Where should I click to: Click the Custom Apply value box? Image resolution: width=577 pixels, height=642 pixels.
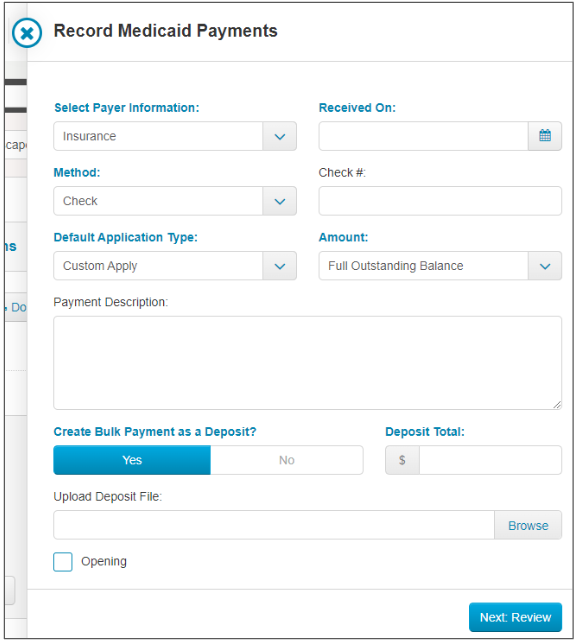coord(158,266)
